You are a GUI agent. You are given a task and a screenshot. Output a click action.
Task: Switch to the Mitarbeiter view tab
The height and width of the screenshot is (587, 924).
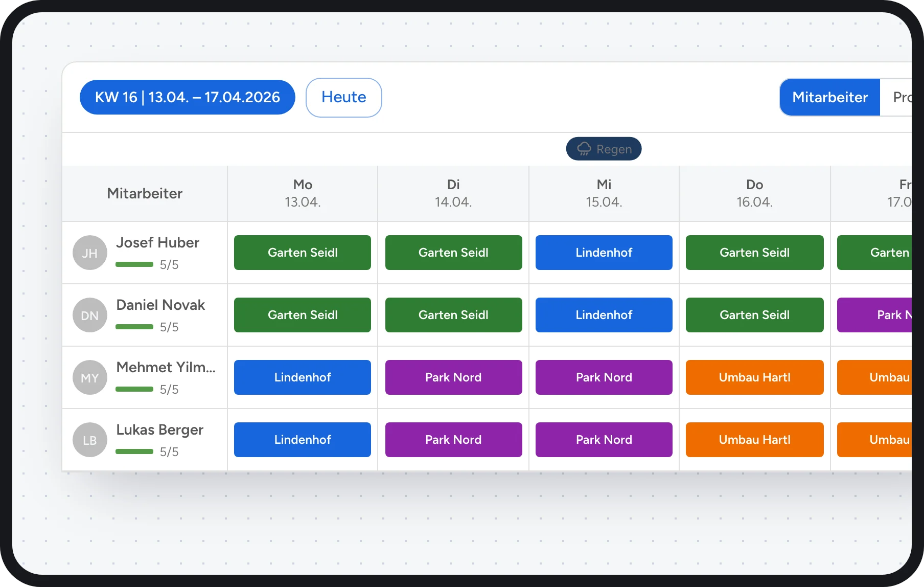click(830, 97)
